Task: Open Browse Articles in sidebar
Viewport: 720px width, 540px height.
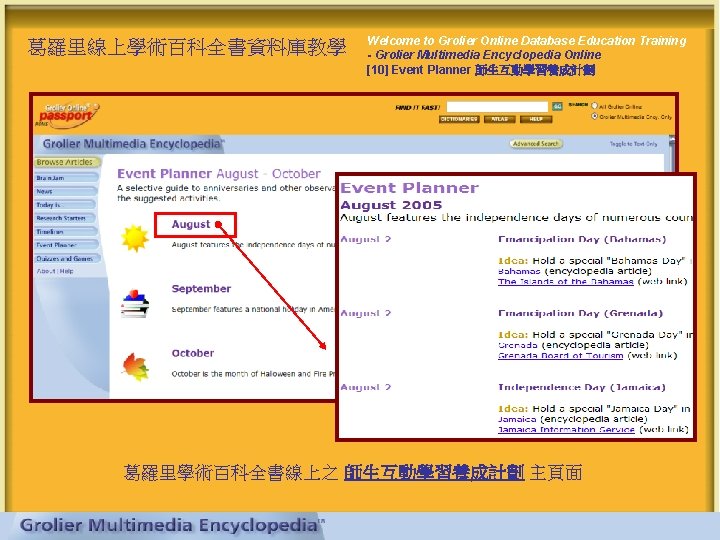Action: click(x=67, y=162)
